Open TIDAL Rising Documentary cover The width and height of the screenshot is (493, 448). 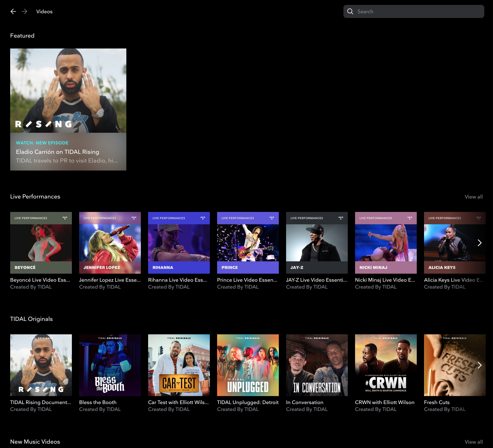[x=41, y=365]
